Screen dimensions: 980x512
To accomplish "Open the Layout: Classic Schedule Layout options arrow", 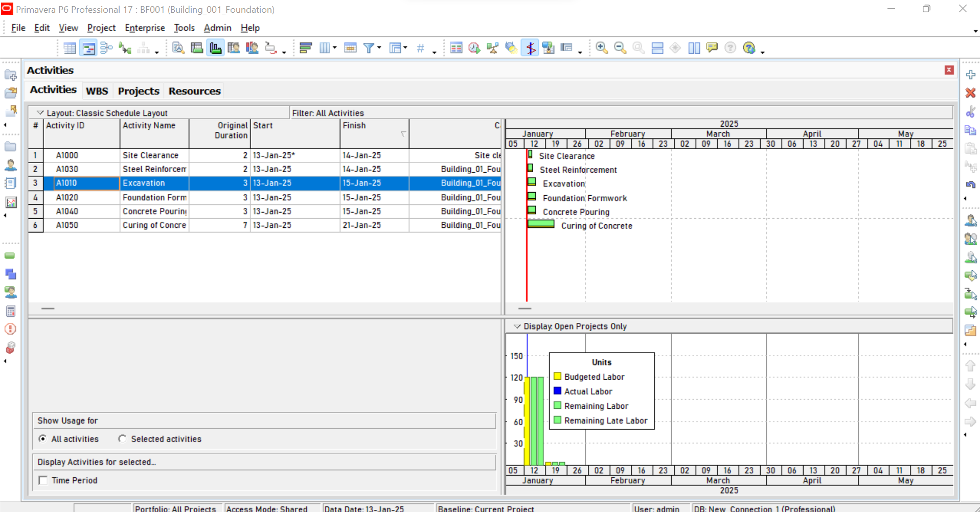I will (40, 113).
